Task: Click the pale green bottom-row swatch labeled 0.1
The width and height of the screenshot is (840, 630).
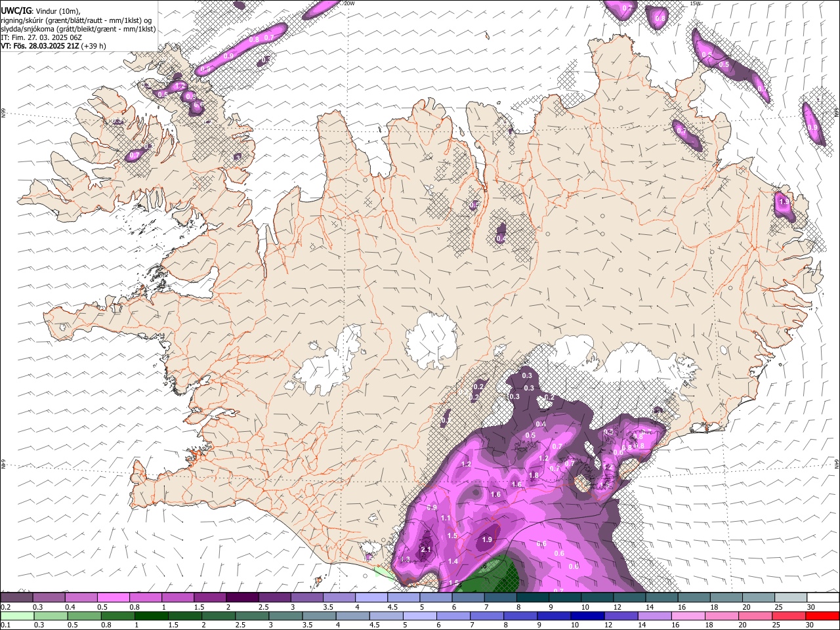Action: pyautogui.click(x=17, y=616)
